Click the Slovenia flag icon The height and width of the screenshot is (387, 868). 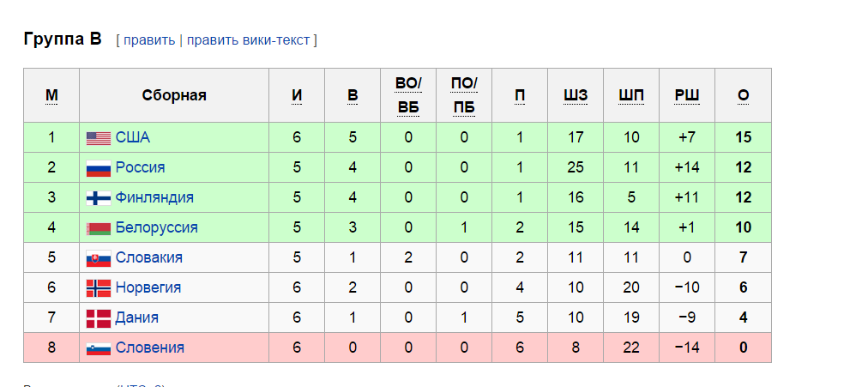(99, 348)
